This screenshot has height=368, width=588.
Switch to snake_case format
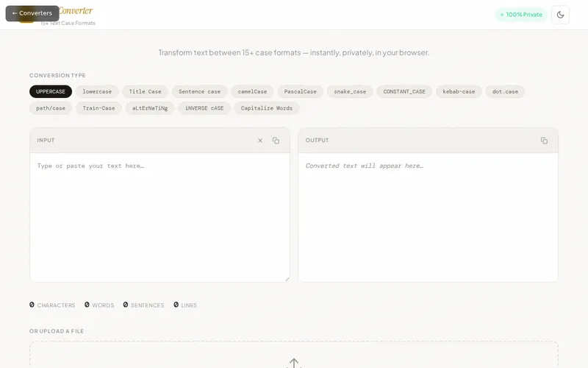(350, 91)
